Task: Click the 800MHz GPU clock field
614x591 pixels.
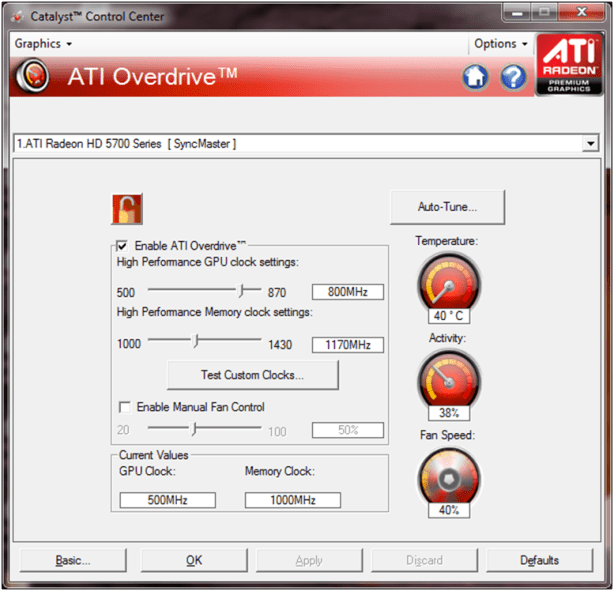Action: tap(348, 292)
